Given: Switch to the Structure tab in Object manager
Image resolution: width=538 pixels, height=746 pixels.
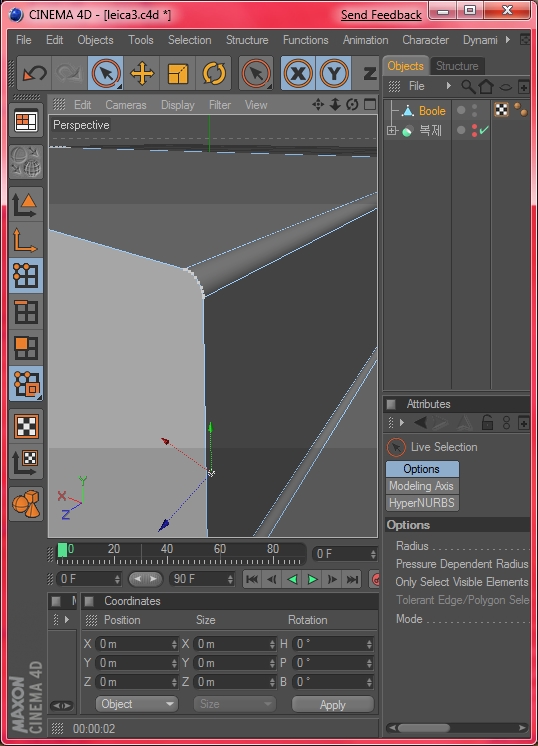Looking at the screenshot, I should pyautogui.click(x=457, y=66).
